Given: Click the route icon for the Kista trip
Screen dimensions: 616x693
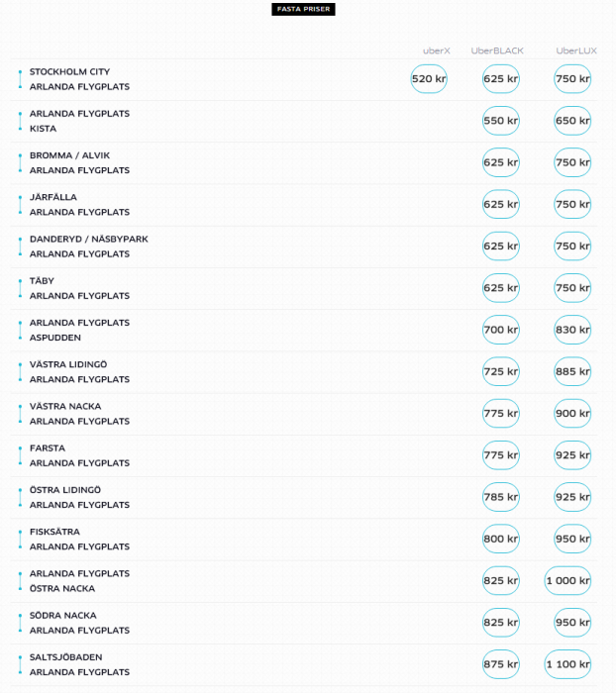Looking at the screenshot, I should pyautogui.click(x=20, y=121).
